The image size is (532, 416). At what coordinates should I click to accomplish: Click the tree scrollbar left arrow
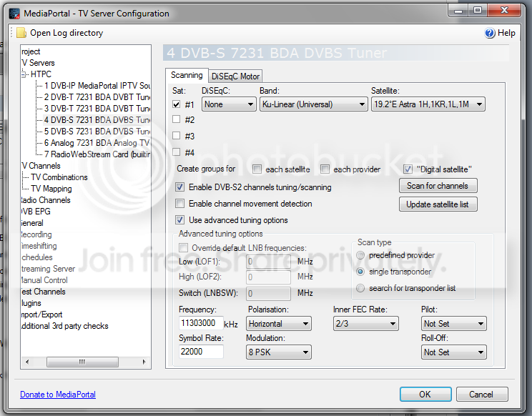[27, 362]
